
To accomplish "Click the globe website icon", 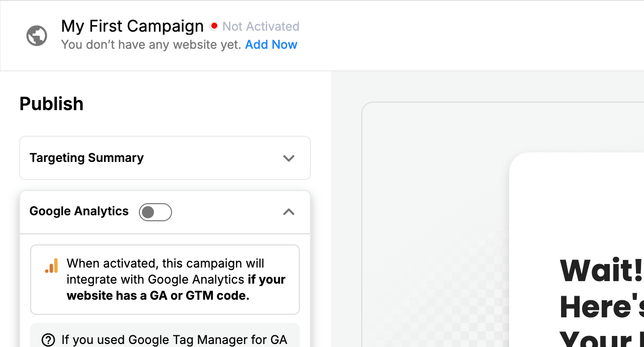I will pyautogui.click(x=37, y=36).
